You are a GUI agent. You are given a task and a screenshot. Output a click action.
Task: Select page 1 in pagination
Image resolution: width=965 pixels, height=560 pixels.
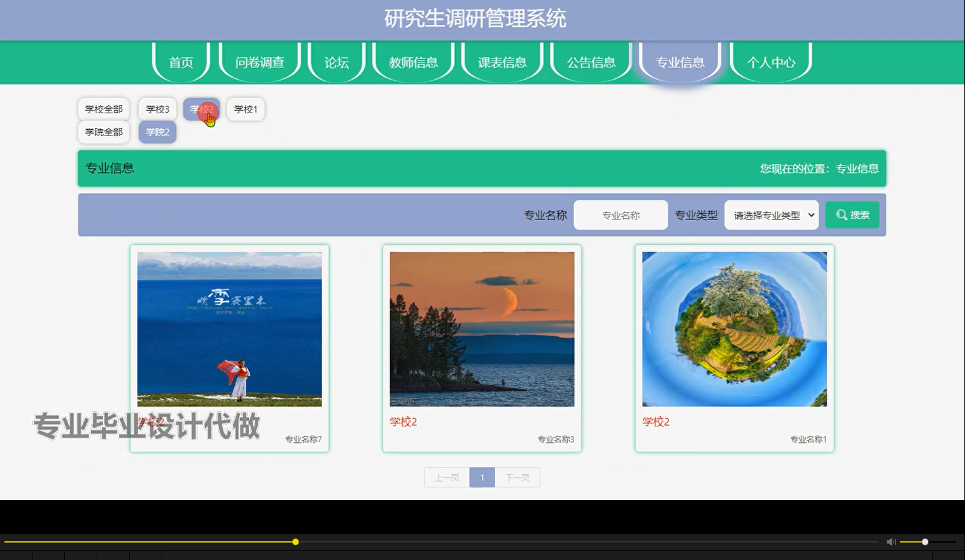coord(482,477)
